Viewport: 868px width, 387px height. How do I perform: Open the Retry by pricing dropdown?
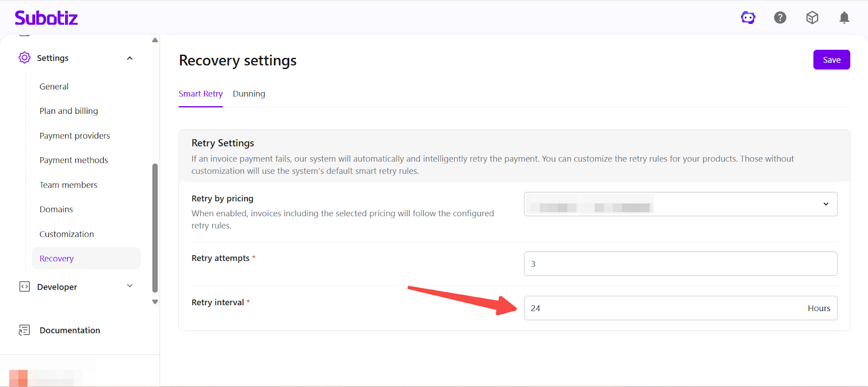click(680, 204)
